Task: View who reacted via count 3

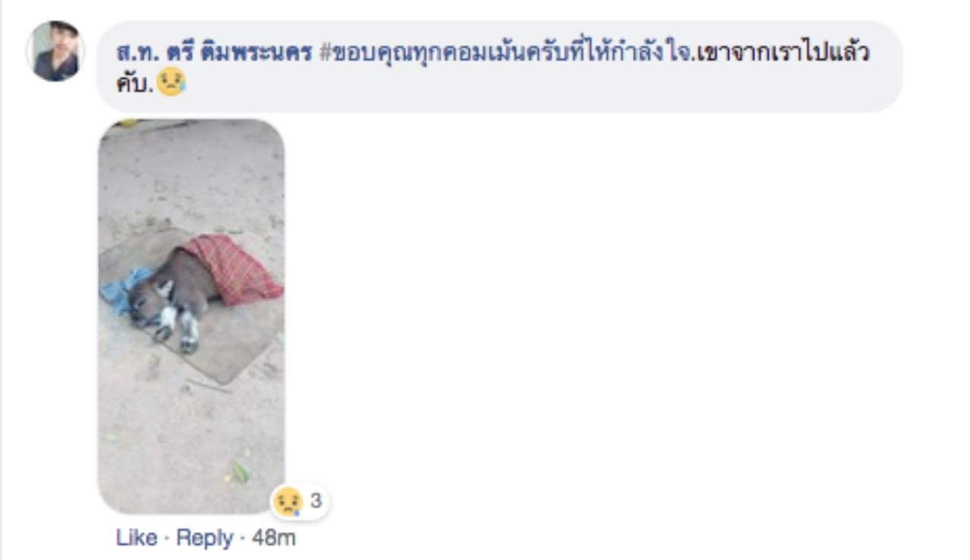Action: pyautogui.click(x=316, y=501)
